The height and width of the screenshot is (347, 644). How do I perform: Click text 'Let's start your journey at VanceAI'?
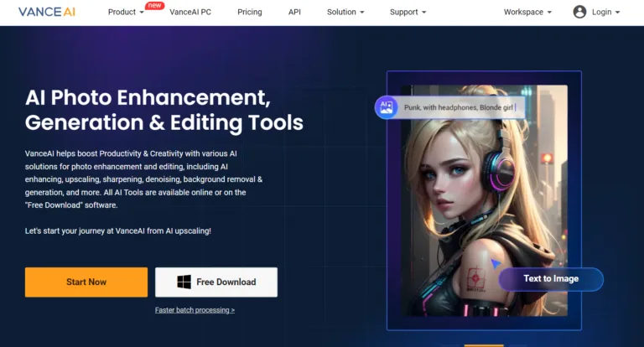coord(85,231)
